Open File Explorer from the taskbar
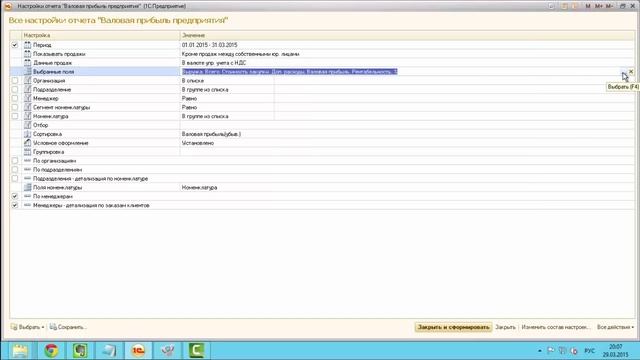Screen dimensions: 640x360 20,351
